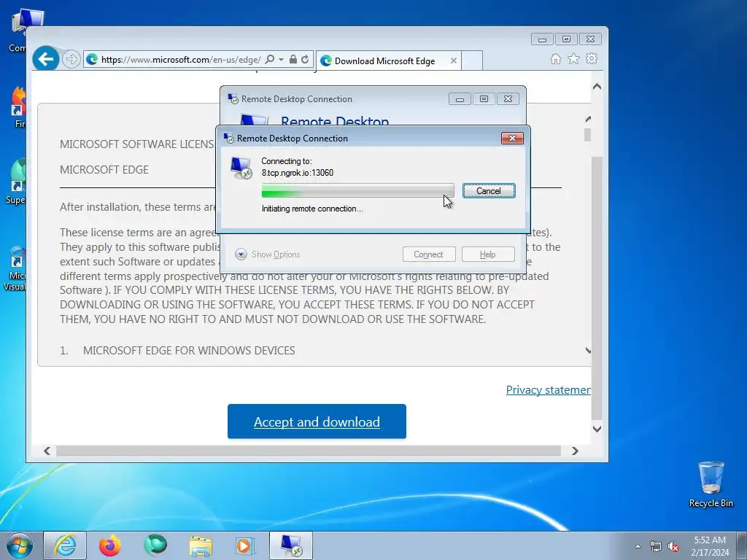Click the license text box down arrow
Screen dimensions: 747x560
pyautogui.click(x=588, y=351)
